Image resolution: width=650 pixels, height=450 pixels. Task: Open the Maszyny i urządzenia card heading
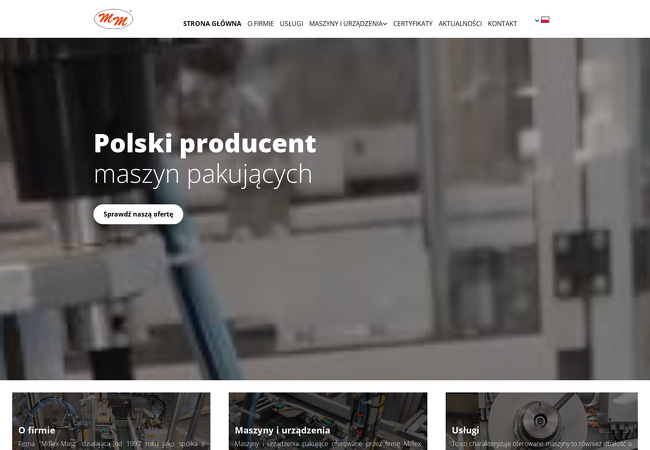coord(282,430)
